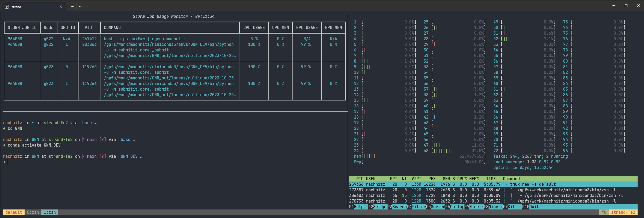
Task: Sort htop by TIME+ column header
Action: coord(492,179)
